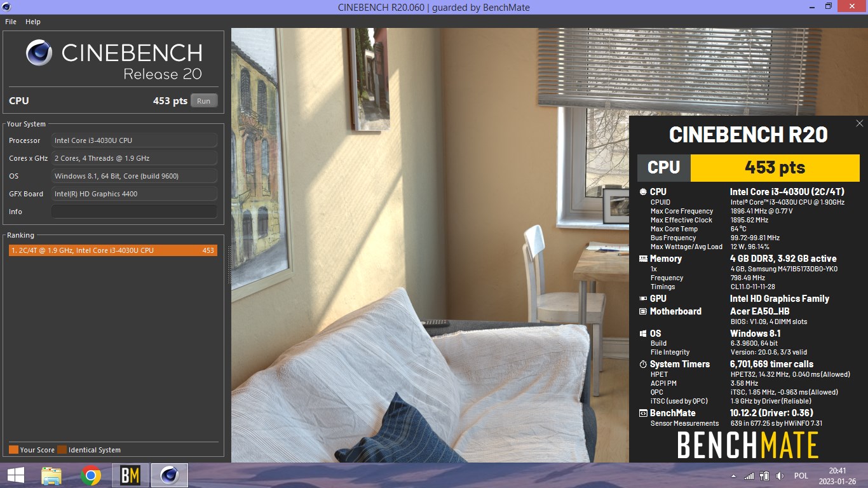Click the 6,701,669 timer calls text
This screenshot has height=488, width=868.
771,364
